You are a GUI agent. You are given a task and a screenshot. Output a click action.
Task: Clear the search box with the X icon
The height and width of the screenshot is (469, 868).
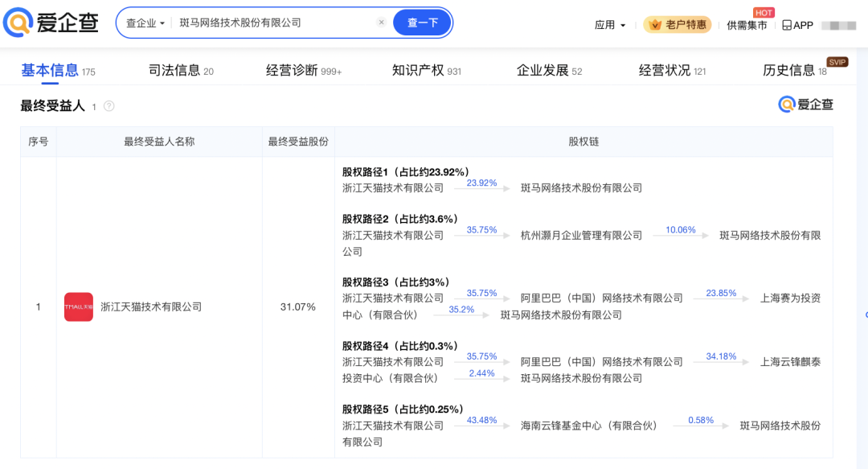click(382, 23)
